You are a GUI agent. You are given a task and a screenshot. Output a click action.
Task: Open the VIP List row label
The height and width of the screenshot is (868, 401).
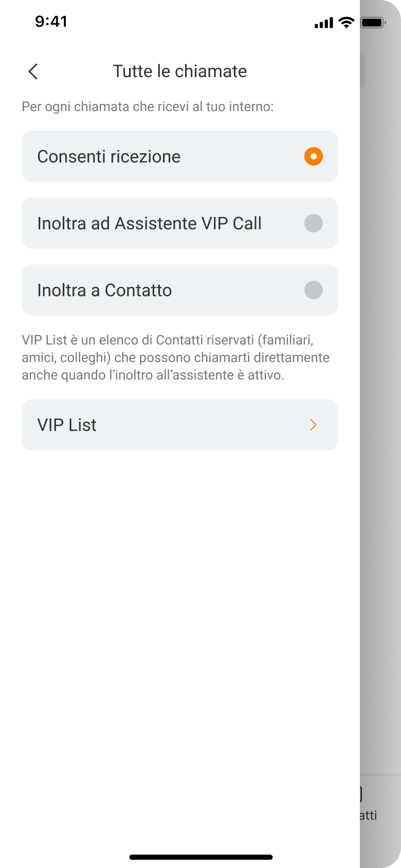(67, 425)
